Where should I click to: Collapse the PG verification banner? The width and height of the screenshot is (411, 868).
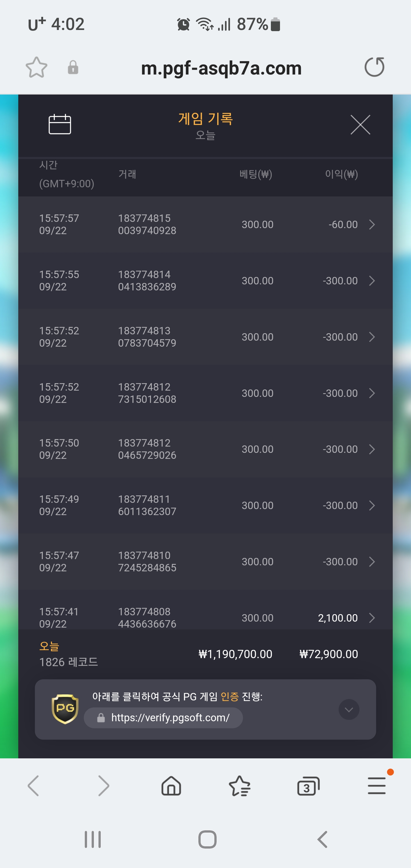pyautogui.click(x=349, y=709)
